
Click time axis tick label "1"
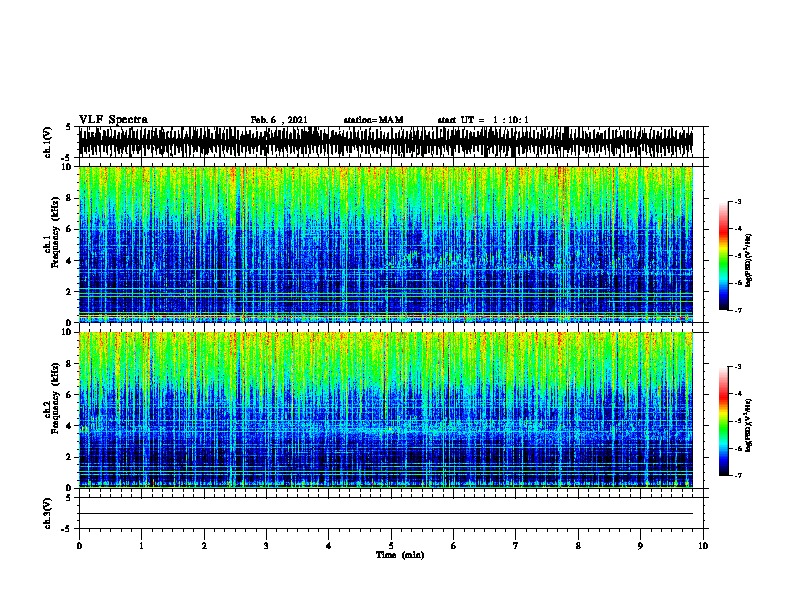141,545
